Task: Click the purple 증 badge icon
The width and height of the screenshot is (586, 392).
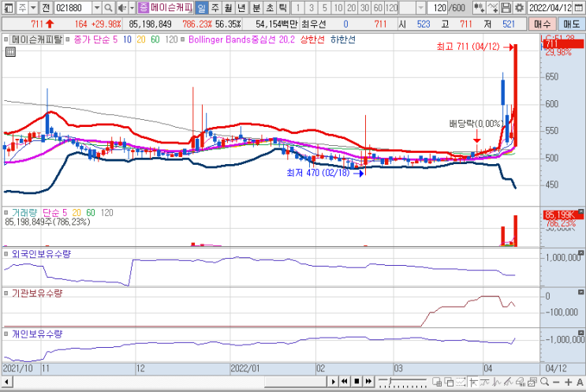Action: pyautogui.click(x=144, y=7)
